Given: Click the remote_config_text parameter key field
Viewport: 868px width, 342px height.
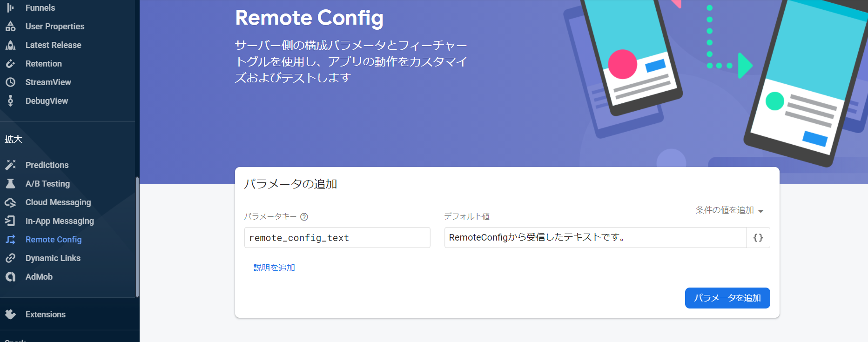Looking at the screenshot, I should [337, 237].
